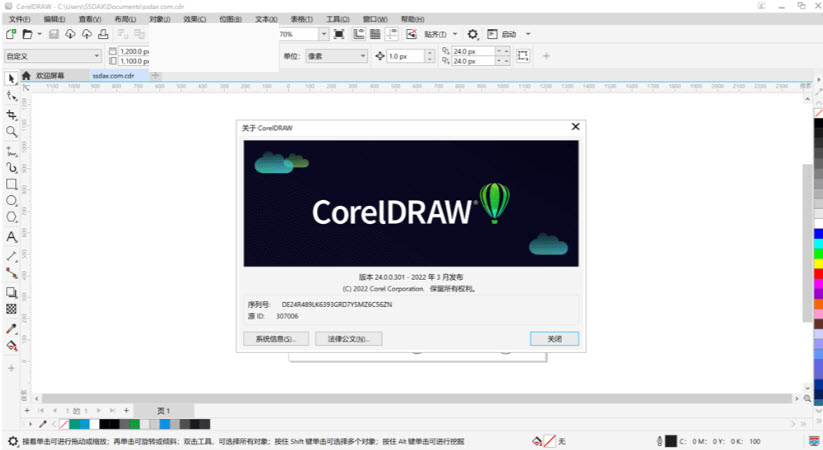The image size is (823, 450).
Task: Select the Text tool
Action: pyautogui.click(x=11, y=237)
